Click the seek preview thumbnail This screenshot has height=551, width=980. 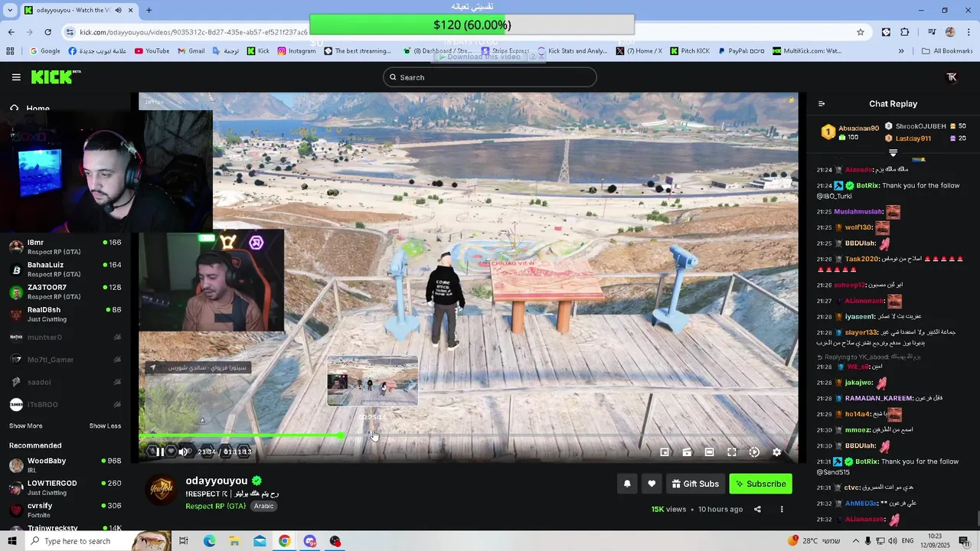[x=373, y=380]
